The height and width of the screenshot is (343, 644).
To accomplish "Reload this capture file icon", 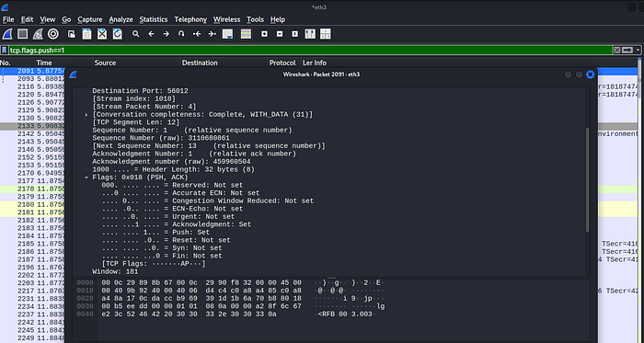I will tap(118, 34).
